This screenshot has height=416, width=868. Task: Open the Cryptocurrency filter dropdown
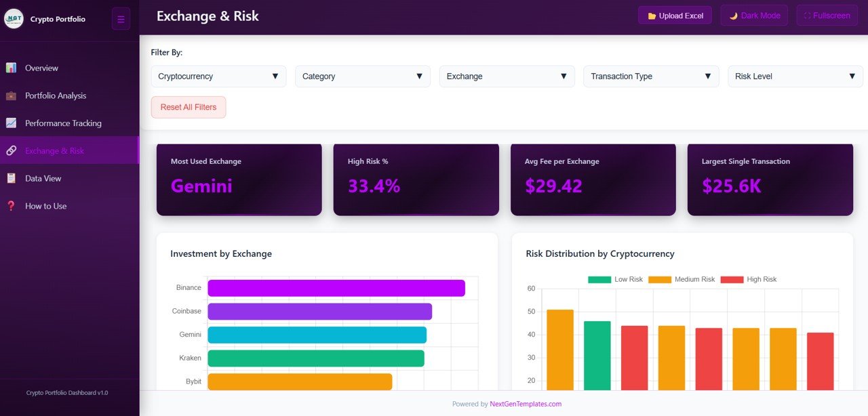(218, 76)
